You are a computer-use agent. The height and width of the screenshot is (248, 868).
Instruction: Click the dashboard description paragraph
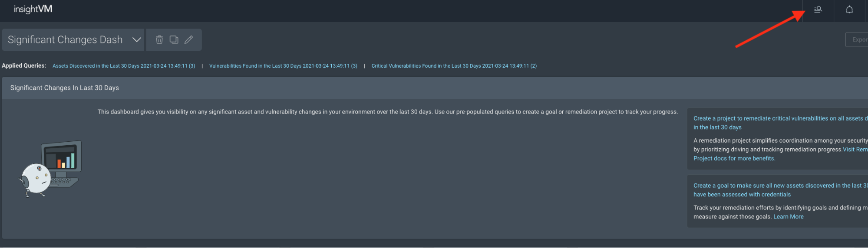(x=387, y=112)
